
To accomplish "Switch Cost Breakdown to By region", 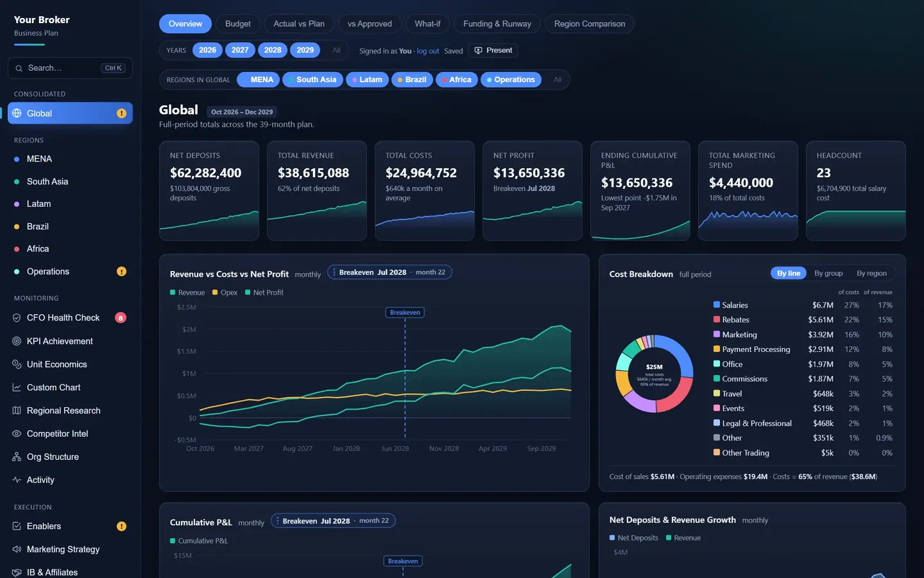I will [871, 274].
